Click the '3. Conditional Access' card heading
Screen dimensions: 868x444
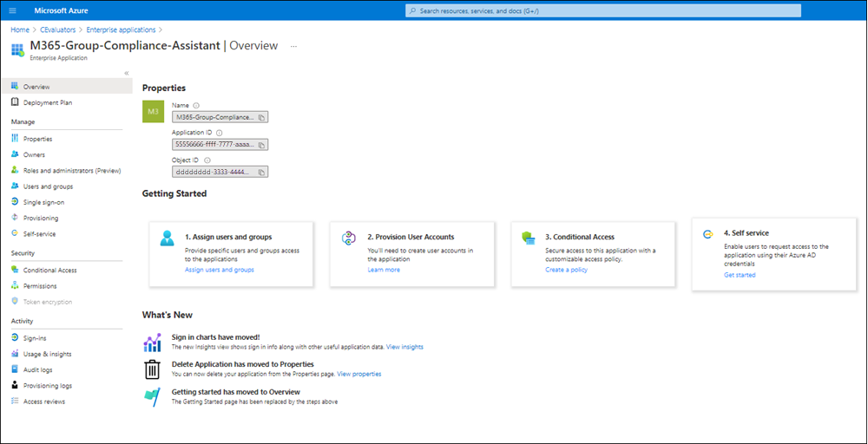580,237
